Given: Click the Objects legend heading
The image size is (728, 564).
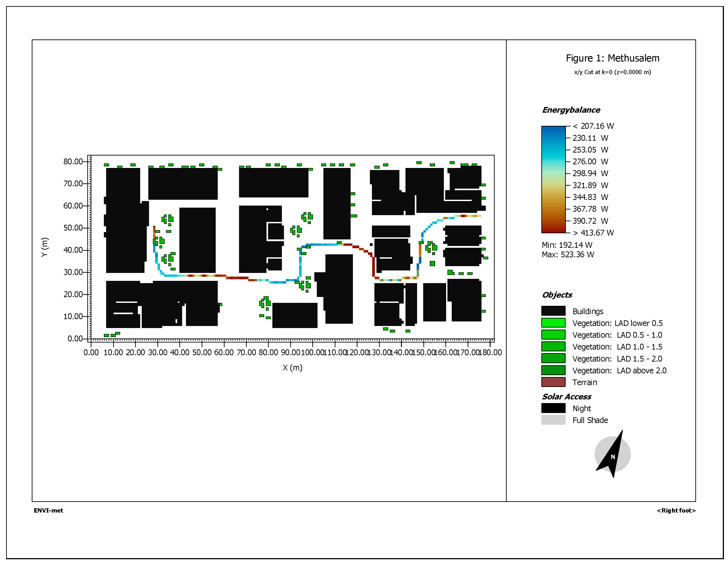Looking at the screenshot, I should click(557, 295).
